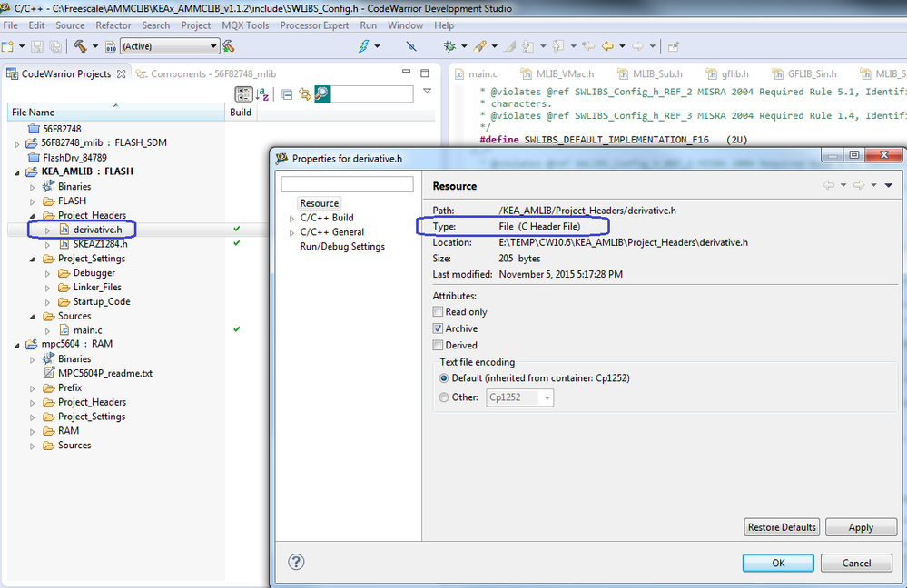Image resolution: width=907 pixels, height=588 pixels.
Task: Select Run/Debug Settings in properties tree
Action: pyautogui.click(x=342, y=246)
